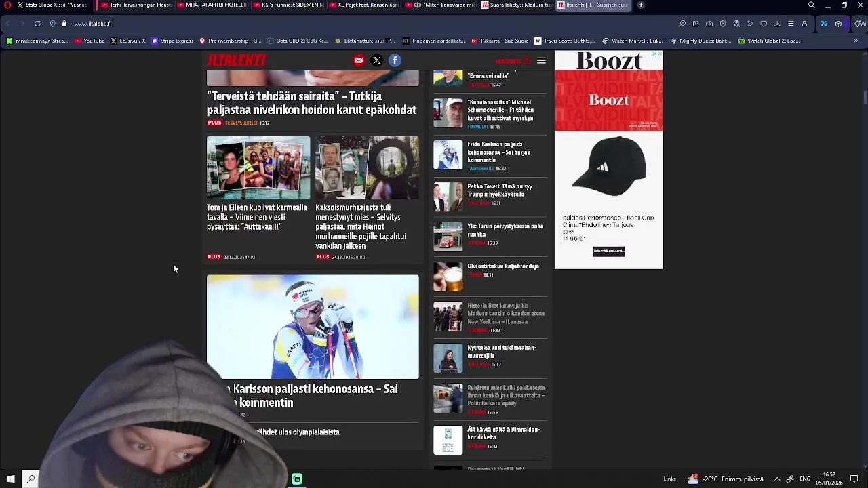Click the camera snapshot icon in address bar
This screenshot has width=868, height=488.
click(709, 24)
